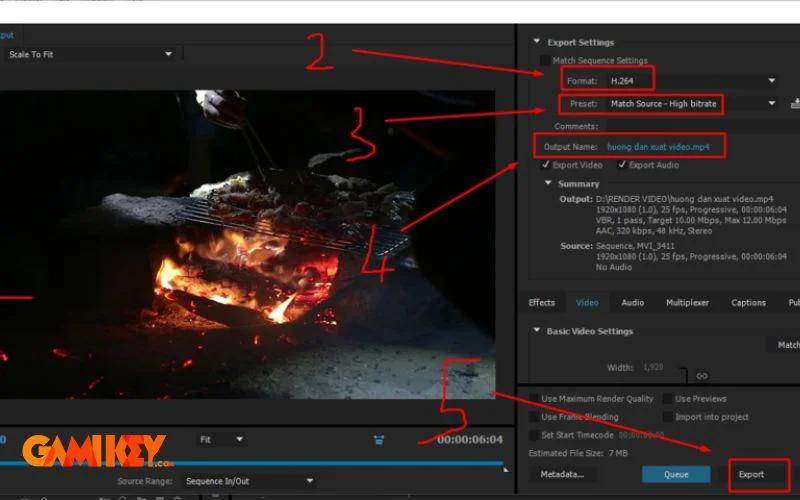Image resolution: width=800 pixels, height=500 pixels.
Task: Collapse the Basic Video Settings section
Action: 536,330
